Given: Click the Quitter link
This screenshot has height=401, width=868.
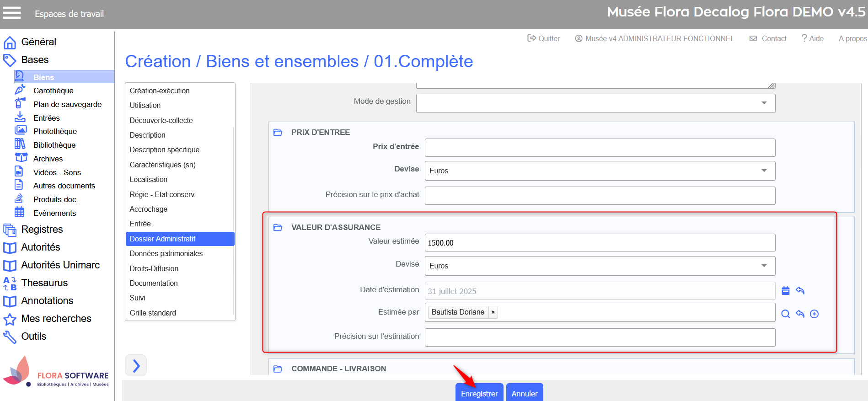Looking at the screenshot, I should (543, 38).
